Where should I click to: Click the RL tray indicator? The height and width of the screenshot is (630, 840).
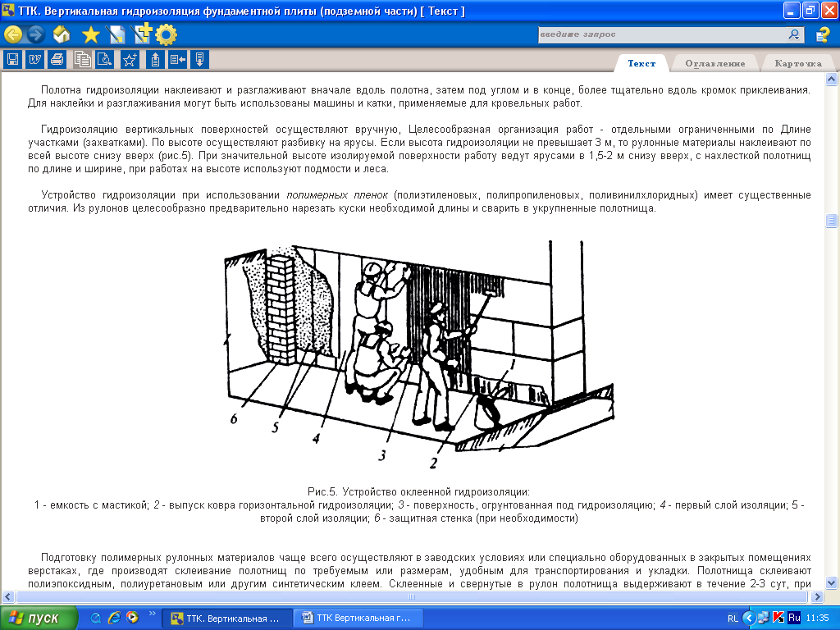[733, 619]
